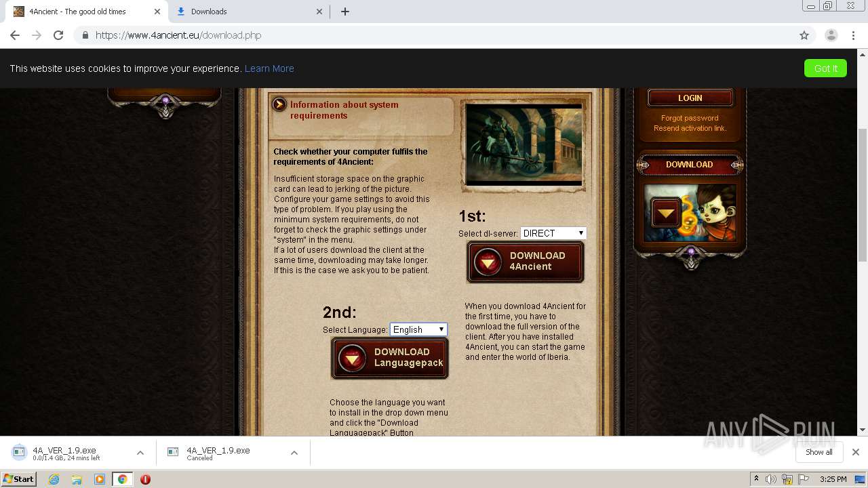
Task: Click the game artwork preview image
Action: [524, 144]
